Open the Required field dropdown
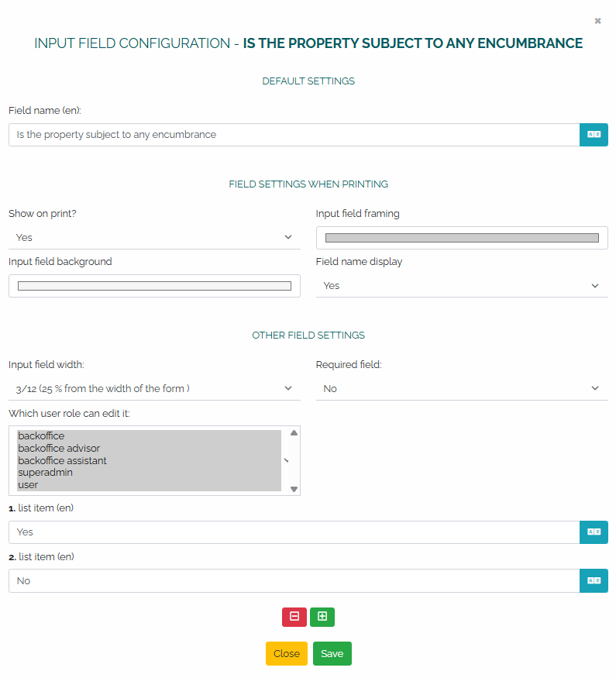Viewport: 616px width, 678px height. pos(462,388)
